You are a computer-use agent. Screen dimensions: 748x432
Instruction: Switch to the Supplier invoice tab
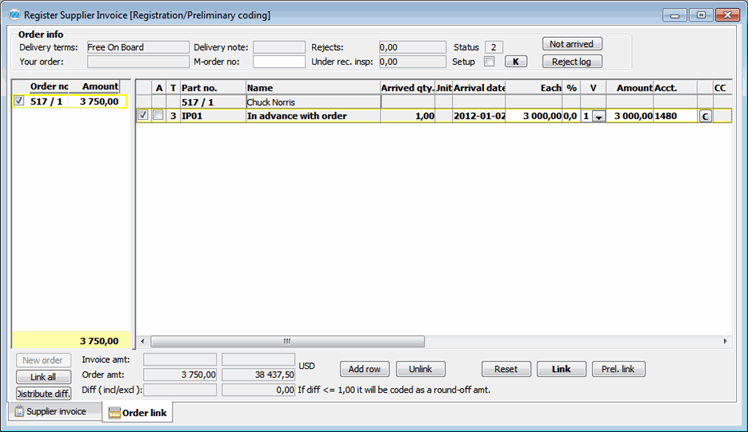pos(55,411)
